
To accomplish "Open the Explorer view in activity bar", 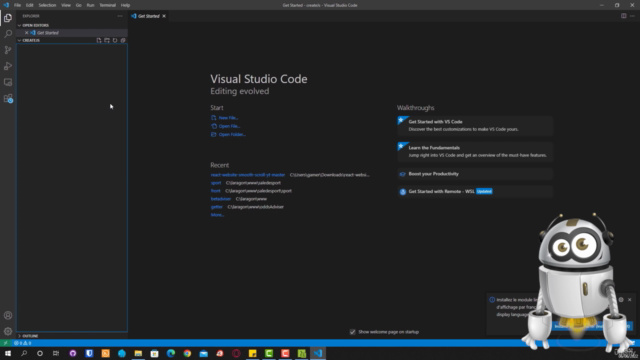I will tap(8, 18).
